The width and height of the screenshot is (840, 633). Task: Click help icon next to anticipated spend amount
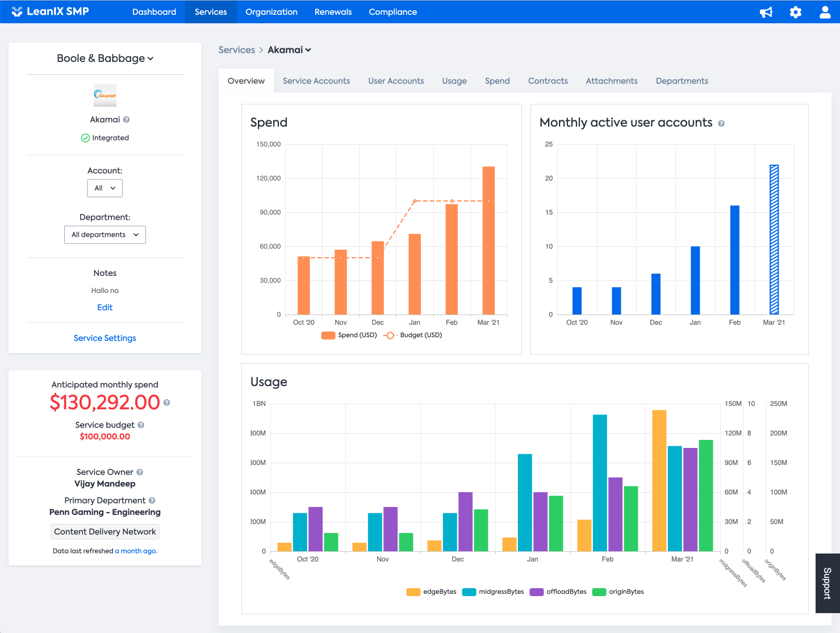[167, 403]
